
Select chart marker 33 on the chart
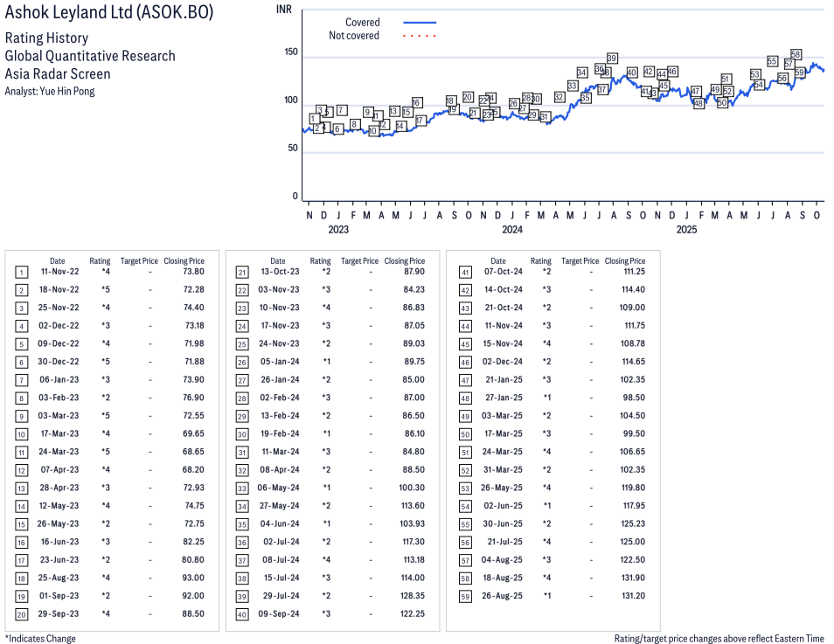click(573, 86)
